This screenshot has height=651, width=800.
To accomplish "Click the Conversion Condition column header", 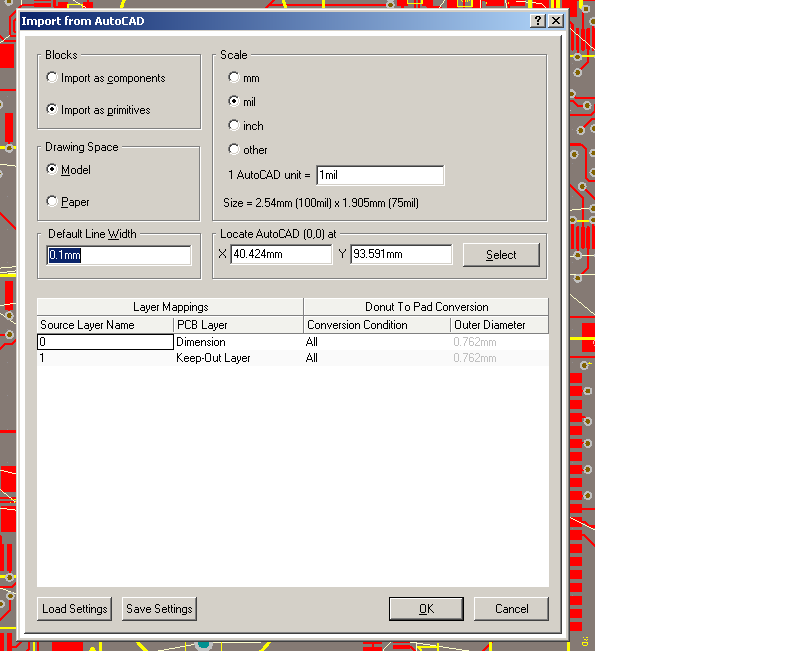I will [377, 325].
